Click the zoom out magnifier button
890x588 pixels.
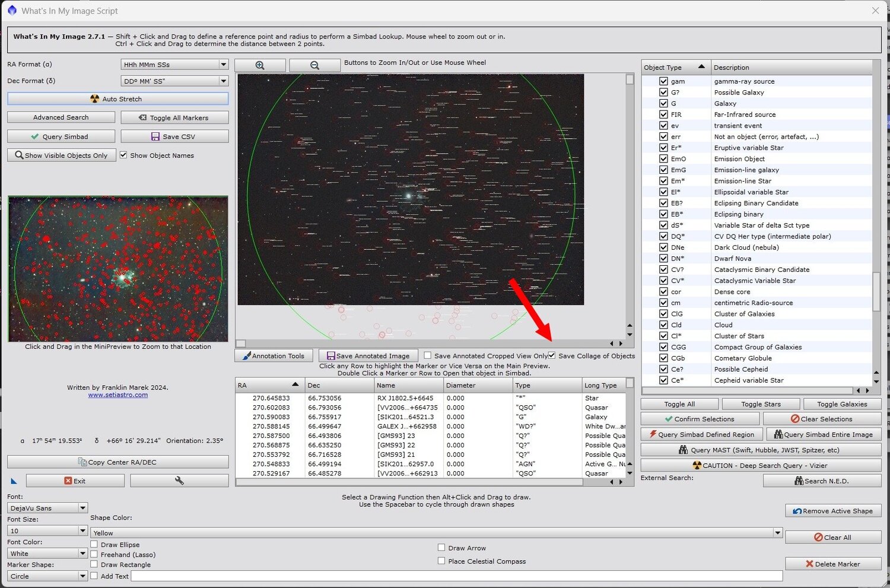pyautogui.click(x=314, y=65)
